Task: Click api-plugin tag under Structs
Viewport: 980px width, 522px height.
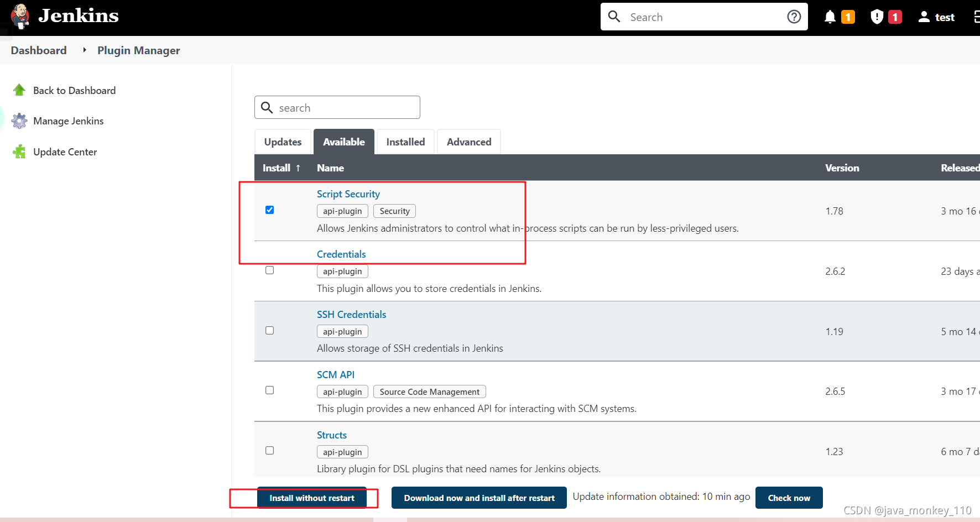Action: point(342,452)
